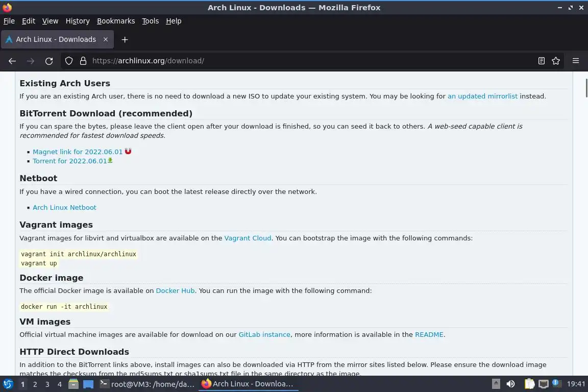
Task: Open Firefox hamburger application menu
Action: click(576, 61)
